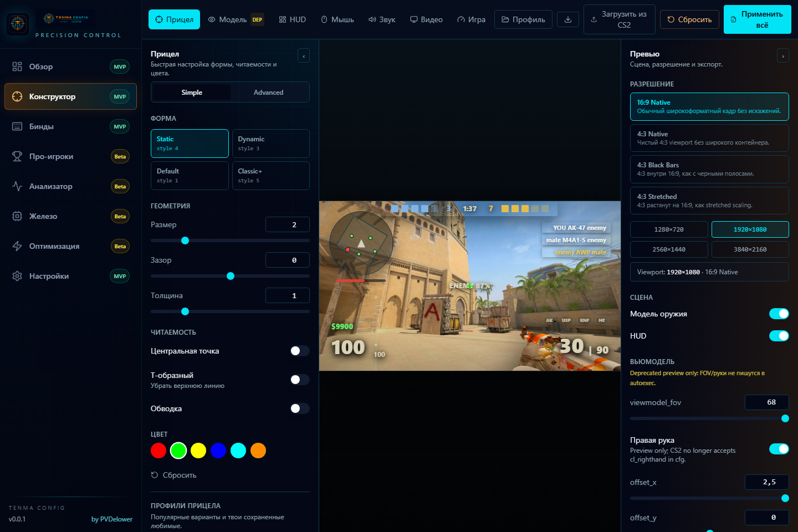Image resolution: width=798 pixels, height=532 pixels.
Task: Click the game preview thumbnail
Action: pos(470,286)
